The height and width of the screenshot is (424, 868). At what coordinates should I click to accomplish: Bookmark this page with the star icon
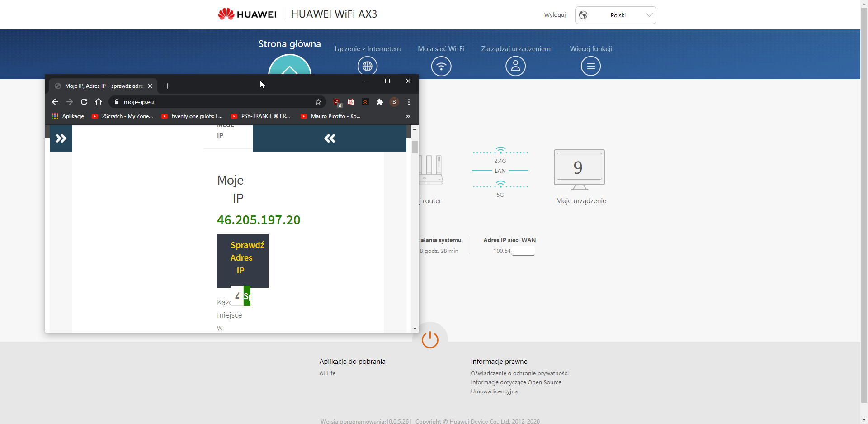(318, 102)
